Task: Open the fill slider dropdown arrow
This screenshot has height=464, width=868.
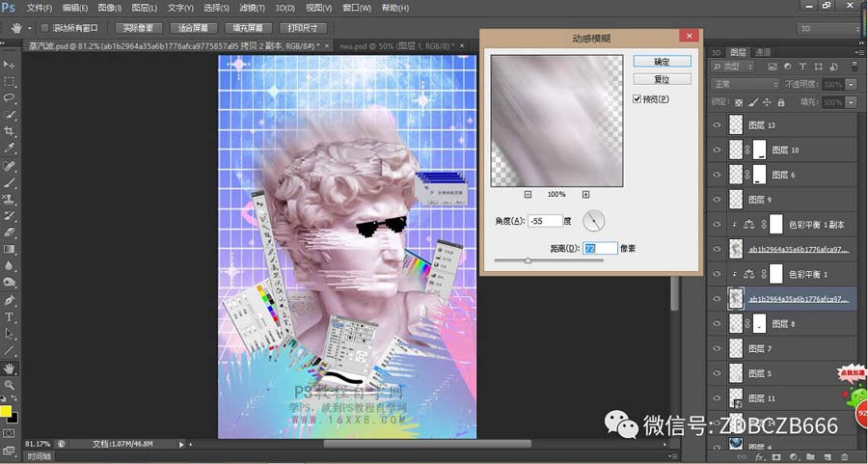Action: (852, 102)
